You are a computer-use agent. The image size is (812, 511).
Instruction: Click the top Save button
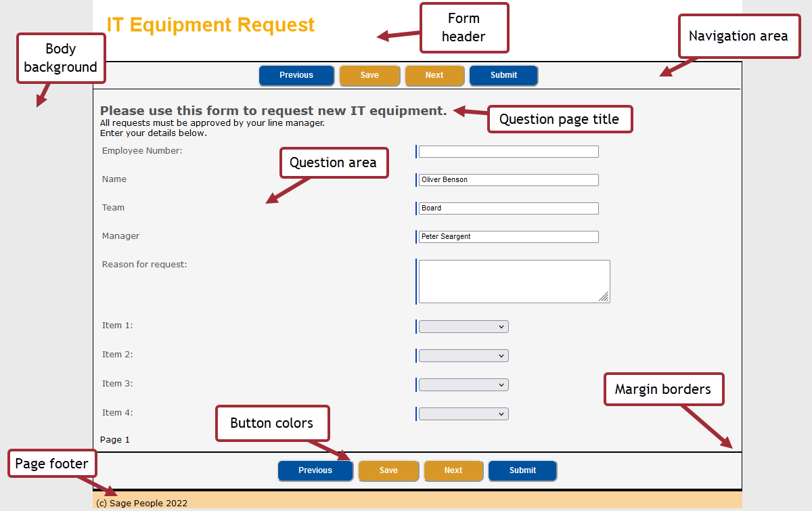369,75
